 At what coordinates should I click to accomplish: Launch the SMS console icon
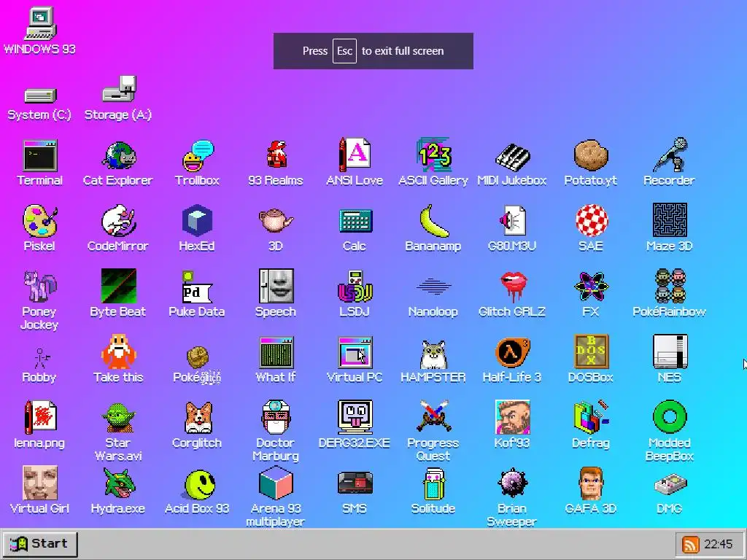tap(355, 483)
